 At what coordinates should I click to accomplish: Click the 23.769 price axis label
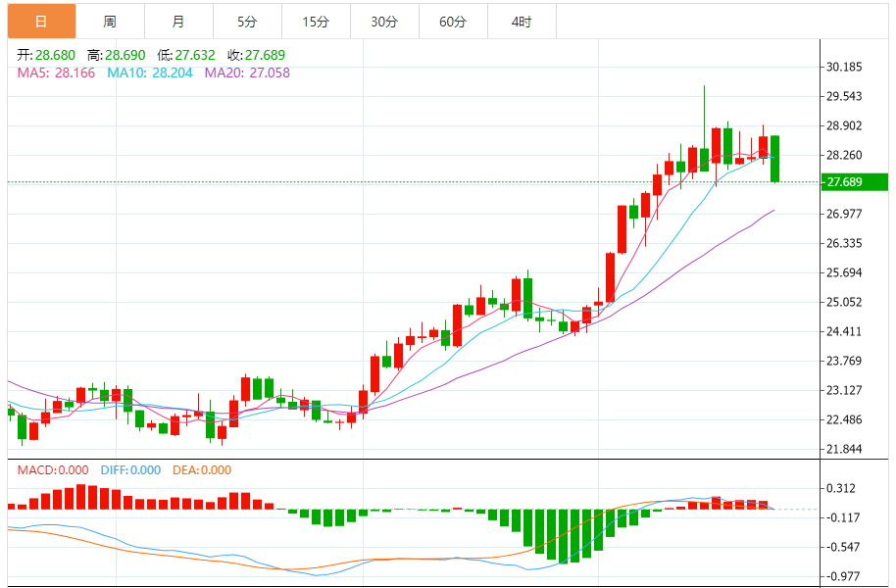844,361
